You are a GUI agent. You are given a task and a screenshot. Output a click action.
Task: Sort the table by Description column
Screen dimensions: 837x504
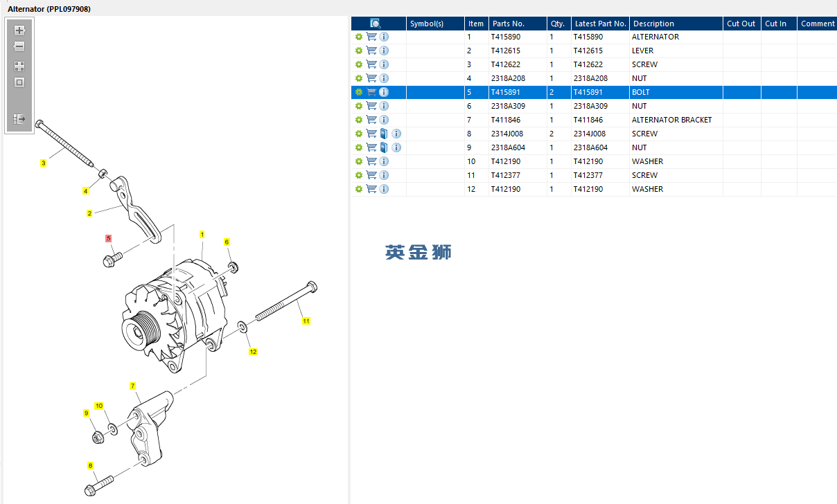pyautogui.click(x=653, y=24)
